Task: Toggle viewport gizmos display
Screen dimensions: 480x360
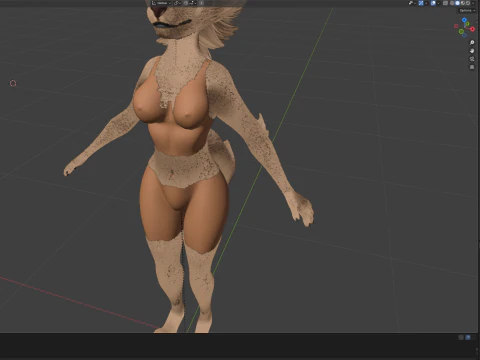Action: click(x=421, y=3)
